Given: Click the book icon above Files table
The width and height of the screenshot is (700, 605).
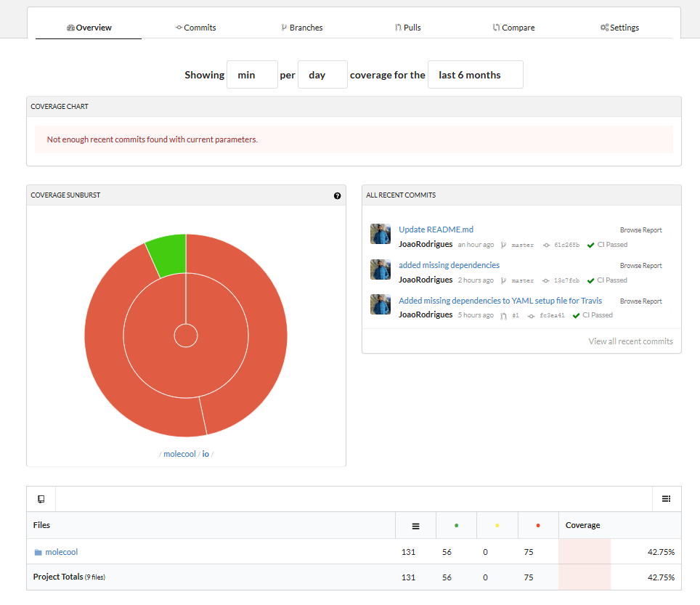Looking at the screenshot, I should (x=41, y=499).
